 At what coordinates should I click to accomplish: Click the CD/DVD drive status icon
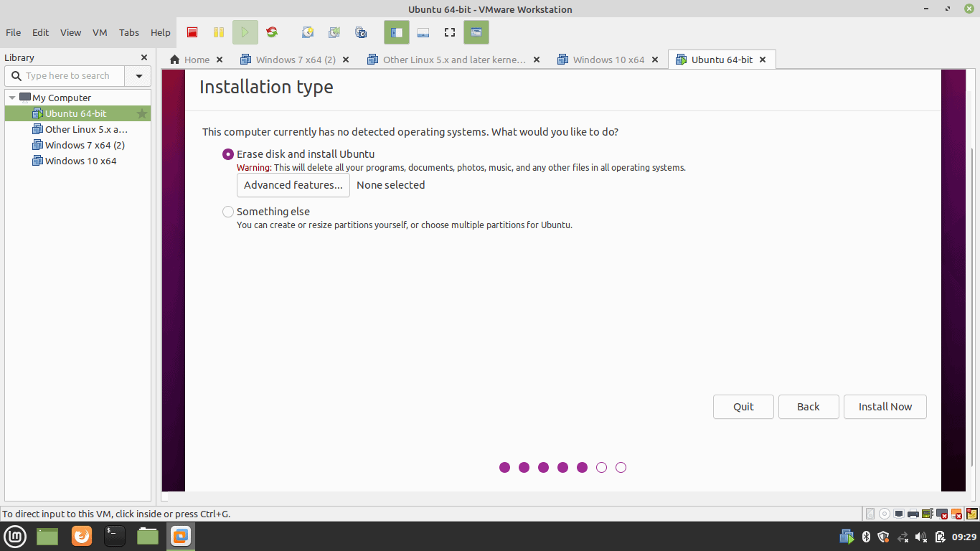pyautogui.click(x=885, y=514)
